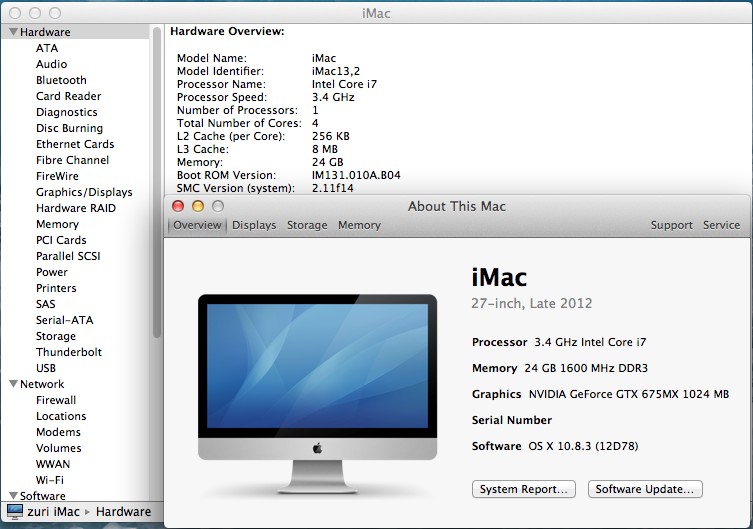Open Storage in the sidebar list
Image resolution: width=753 pixels, height=529 pixels.
point(56,336)
